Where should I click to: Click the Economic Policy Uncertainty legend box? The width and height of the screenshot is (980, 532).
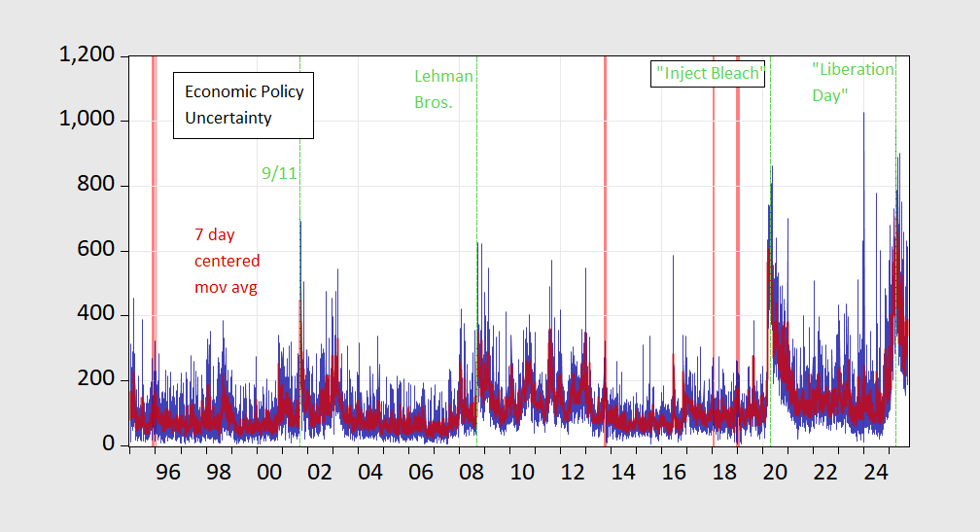click(243, 105)
